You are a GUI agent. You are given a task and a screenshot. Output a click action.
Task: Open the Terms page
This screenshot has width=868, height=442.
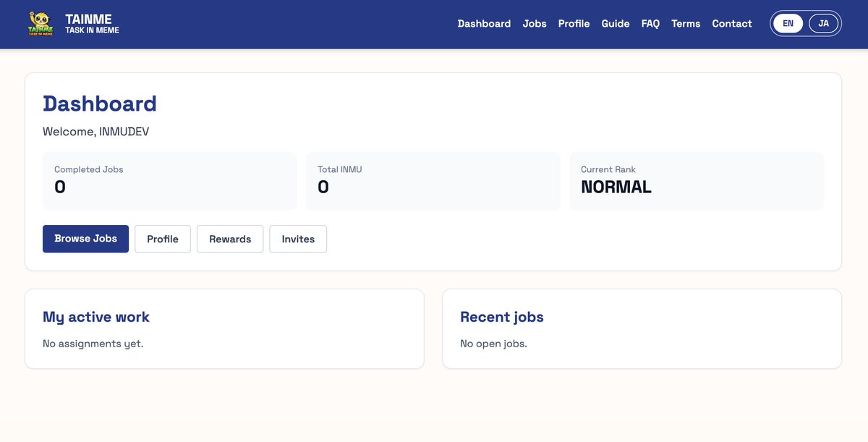[686, 23]
